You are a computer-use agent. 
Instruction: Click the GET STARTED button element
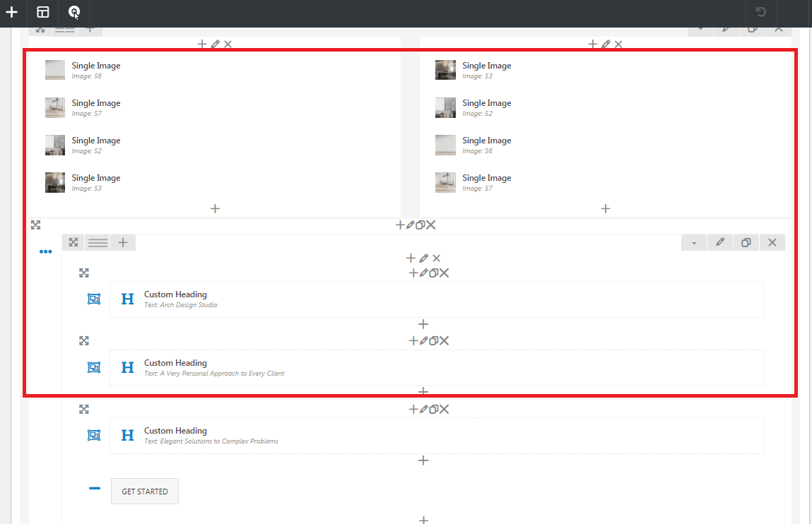145,492
